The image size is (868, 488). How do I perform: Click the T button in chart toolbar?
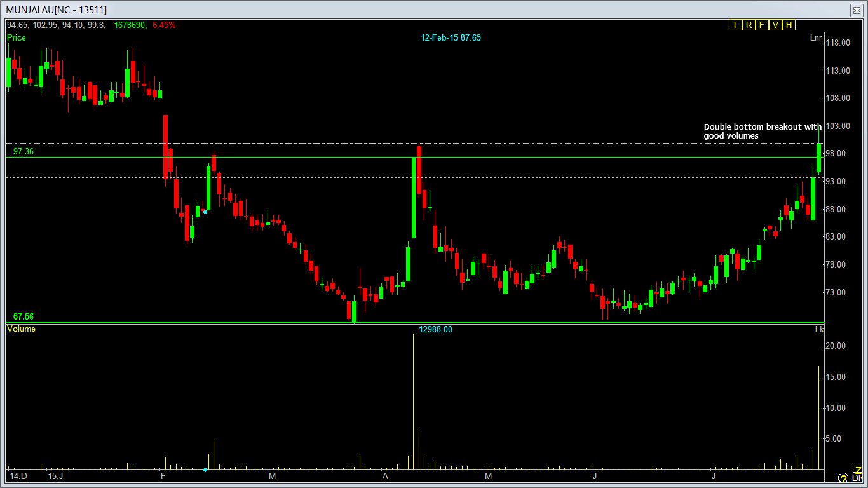tap(735, 25)
